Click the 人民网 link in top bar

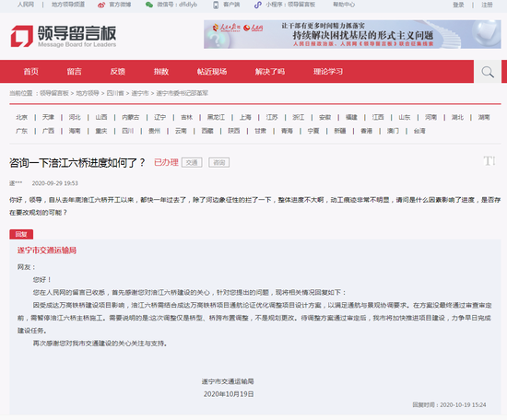point(26,5)
